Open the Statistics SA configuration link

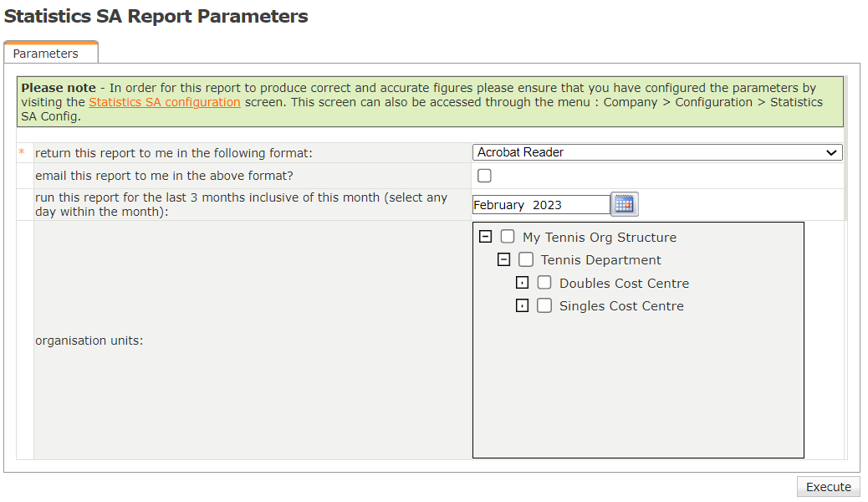(x=165, y=102)
